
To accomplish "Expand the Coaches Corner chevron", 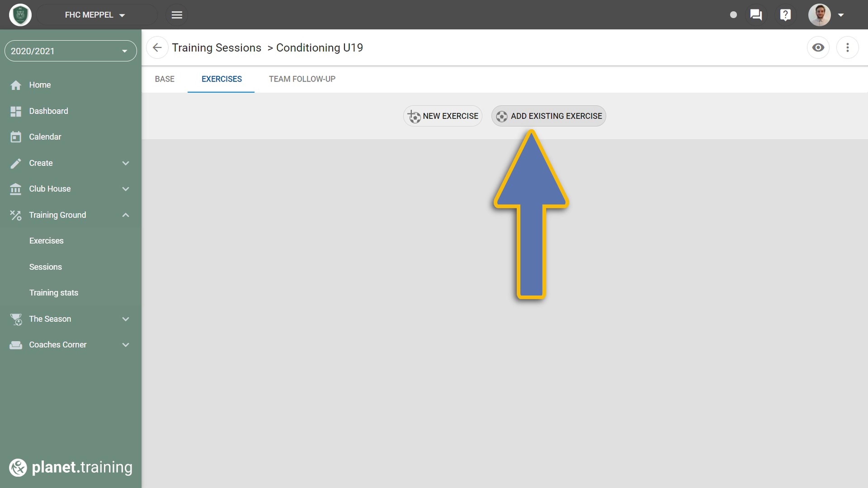I will [125, 345].
